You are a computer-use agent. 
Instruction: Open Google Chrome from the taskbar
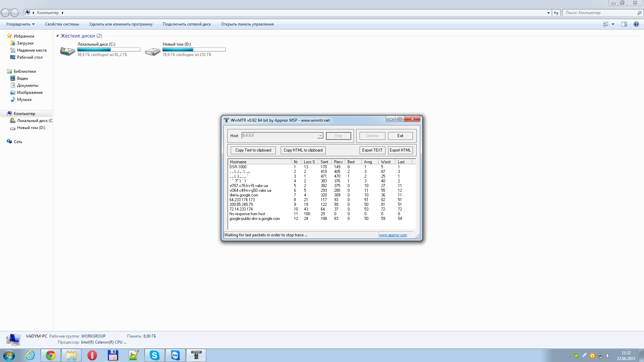51,355
